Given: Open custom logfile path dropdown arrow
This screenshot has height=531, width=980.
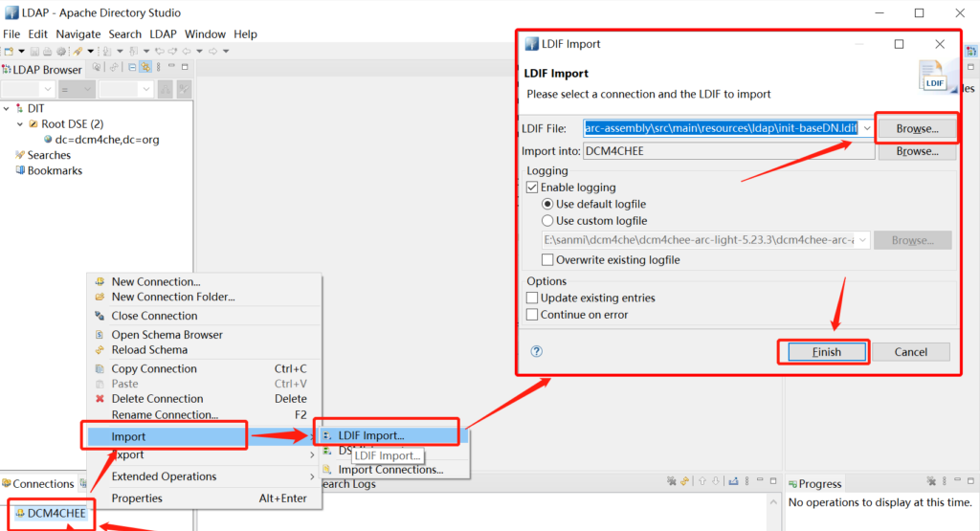Looking at the screenshot, I should (863, 240).
